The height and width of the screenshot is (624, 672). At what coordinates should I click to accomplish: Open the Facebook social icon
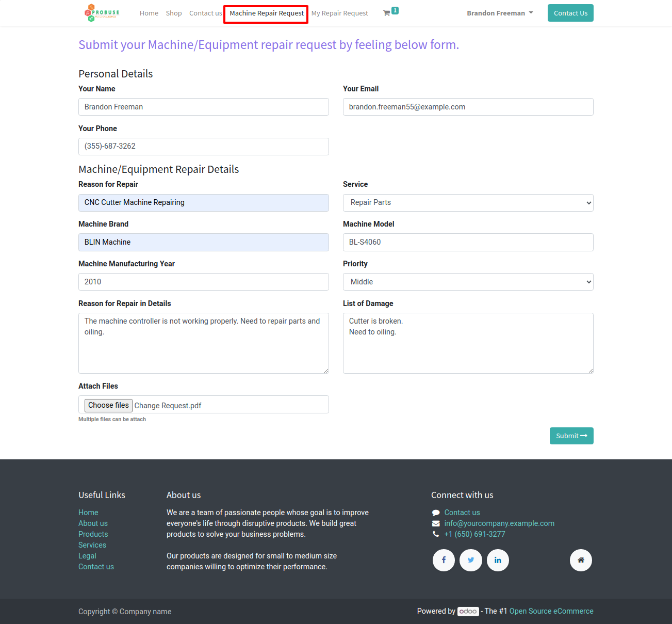tap(444, 560)
